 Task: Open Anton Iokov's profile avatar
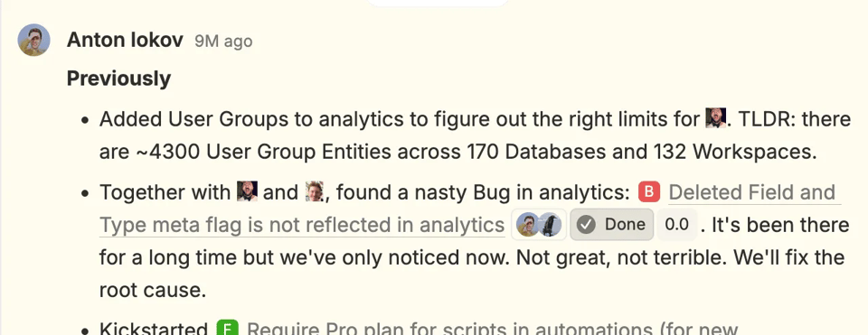point(34,40)
